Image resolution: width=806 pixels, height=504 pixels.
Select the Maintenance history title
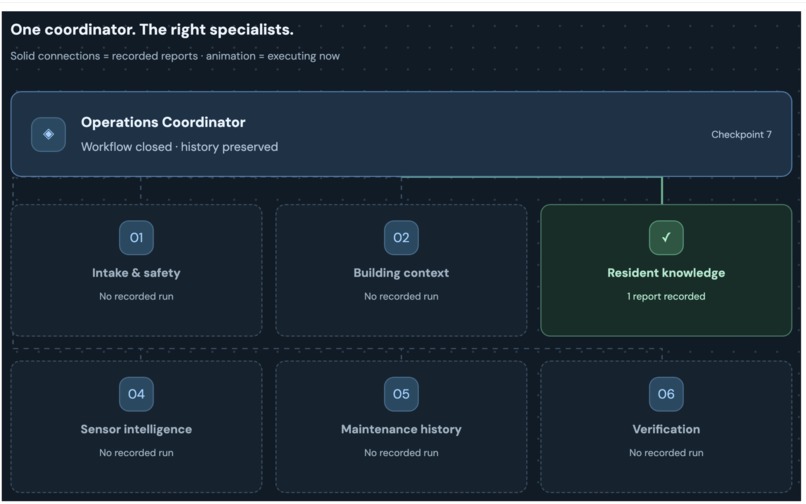click(401, 429)
